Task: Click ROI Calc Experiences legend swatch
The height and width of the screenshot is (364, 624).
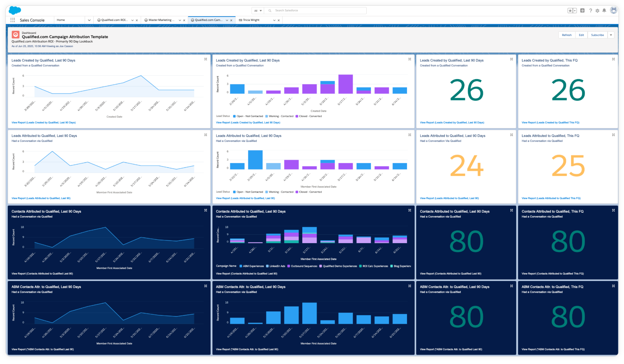Action: tap(360, 266)
